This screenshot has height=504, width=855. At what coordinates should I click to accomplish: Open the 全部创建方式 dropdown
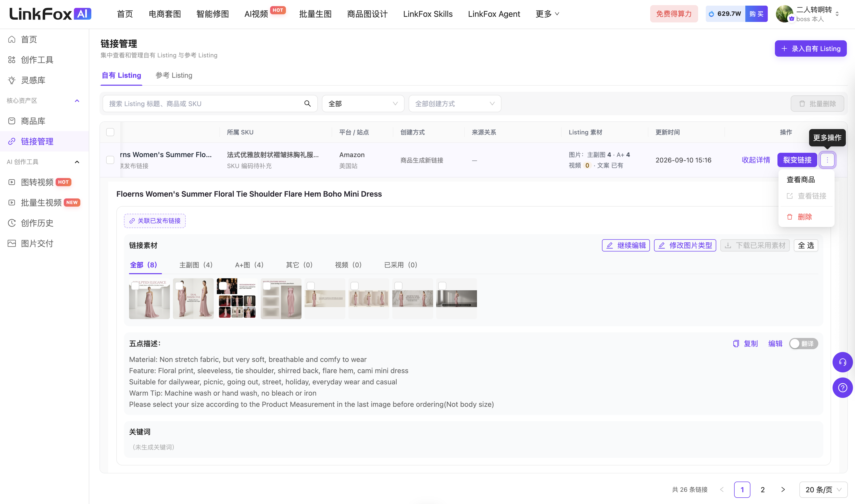(455, 104)
